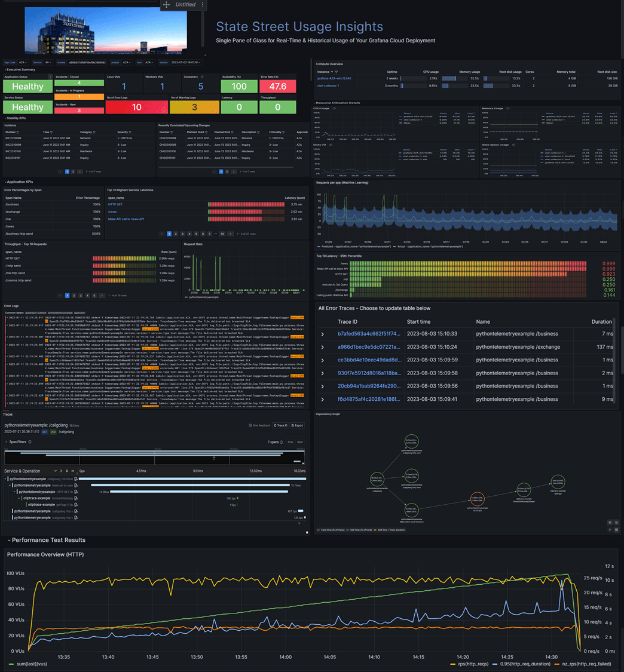
Task: Click the Trace ID icon button above the trace view
Action: click(280, 425)
